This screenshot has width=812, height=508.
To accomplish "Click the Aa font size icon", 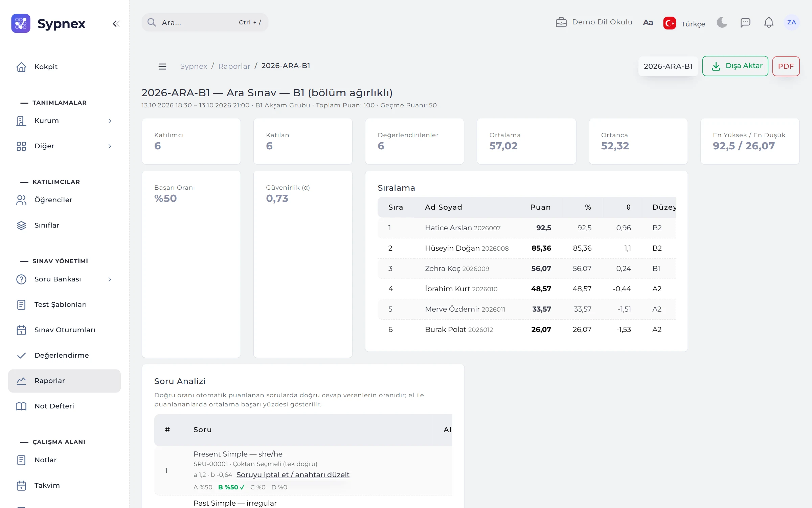I will (648, 23).
